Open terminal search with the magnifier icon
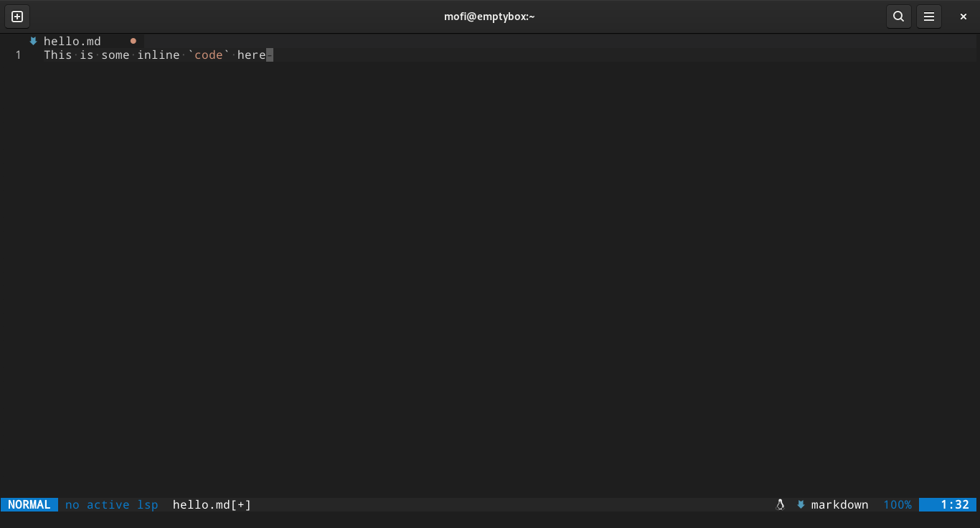 point(898,16)
